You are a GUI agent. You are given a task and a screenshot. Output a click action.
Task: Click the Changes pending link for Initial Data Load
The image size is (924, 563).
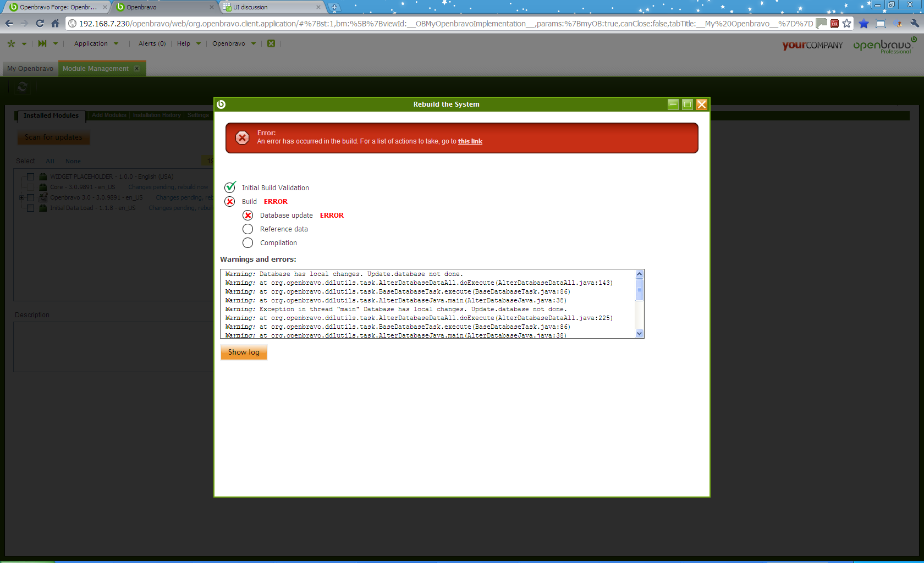[181, 208]
